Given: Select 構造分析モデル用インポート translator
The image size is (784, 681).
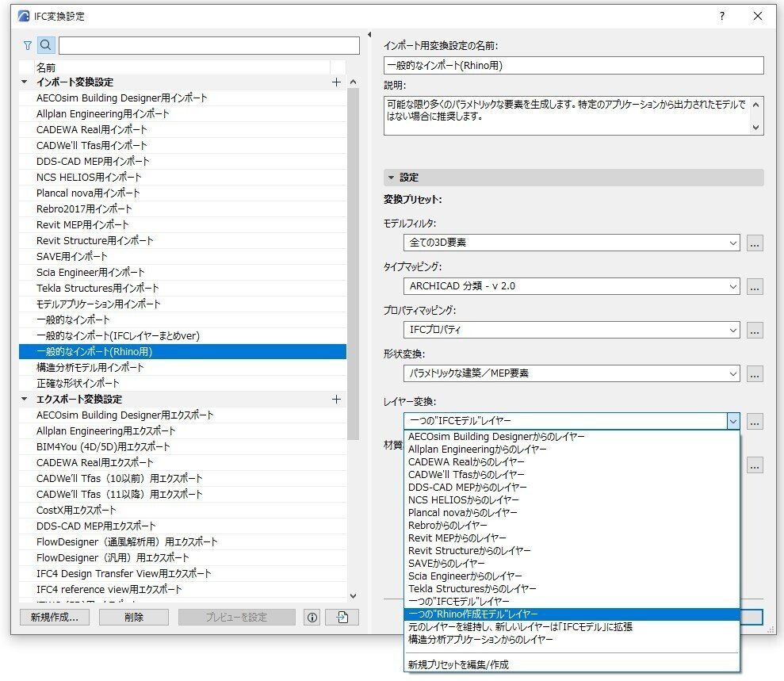Looking at the screenshot, I should click(x=182, y=368).
